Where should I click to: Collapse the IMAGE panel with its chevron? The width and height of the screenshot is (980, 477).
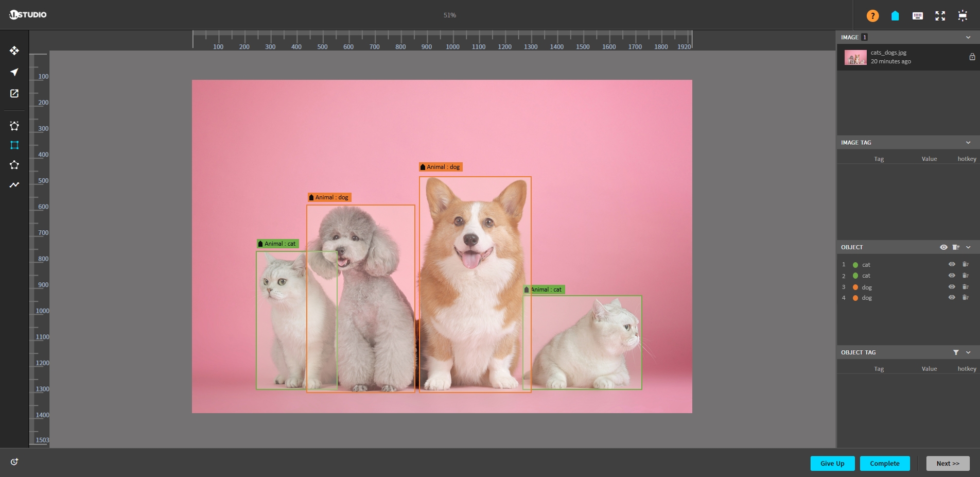(968, 37)
